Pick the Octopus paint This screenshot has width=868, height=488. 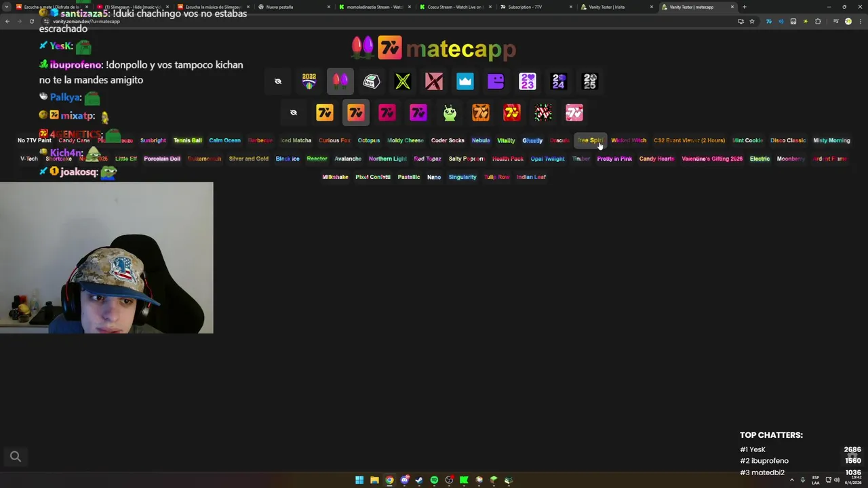coord(369,140)
